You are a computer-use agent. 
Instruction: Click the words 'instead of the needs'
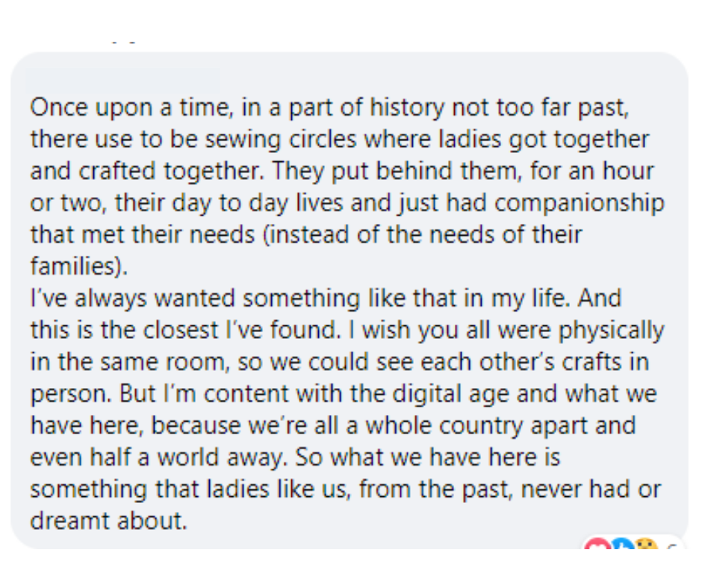[380, 234]
